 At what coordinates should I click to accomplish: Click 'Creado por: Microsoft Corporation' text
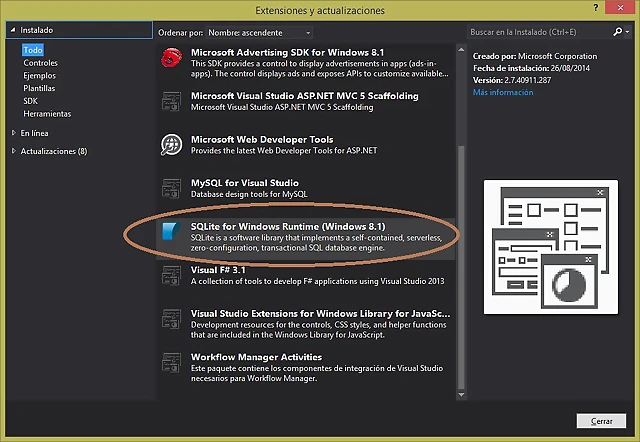point(535,56)
